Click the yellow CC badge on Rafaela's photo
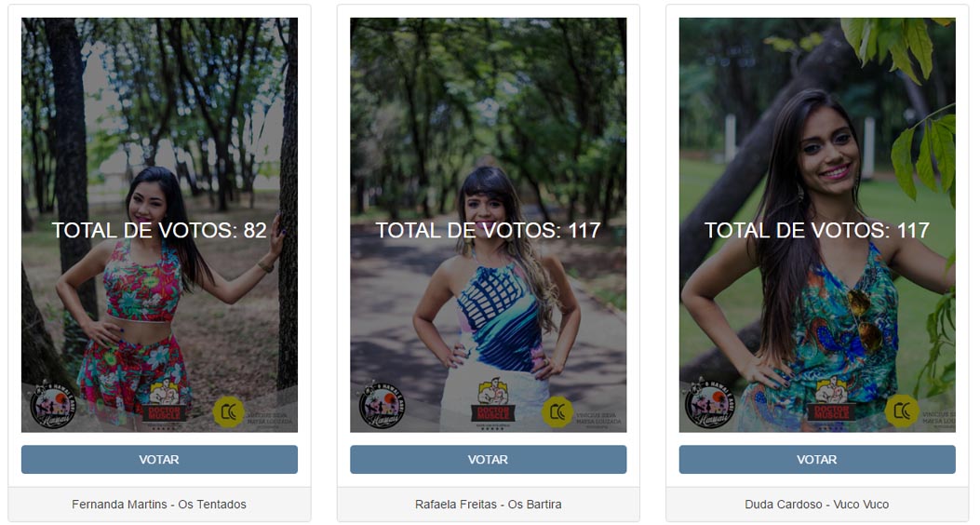The image size is (980, 525). 557,411
